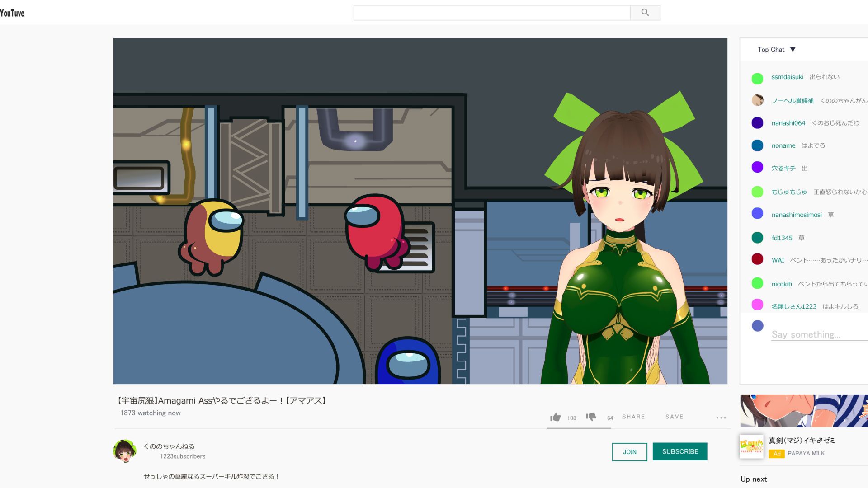The image size is (868, 488).
Task: Click the SHARE option
Action: [633, 417]
